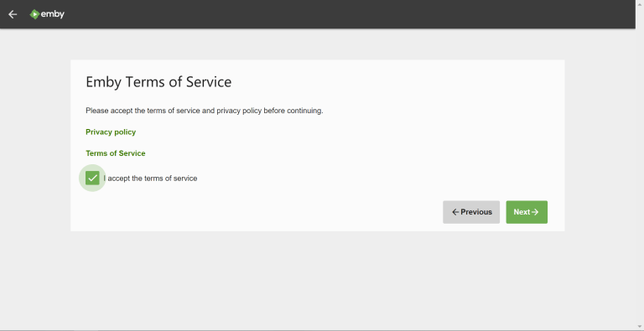Click the "I accept the terms of service" label
The width and height of the screenshot is (644, 331).
150,178
